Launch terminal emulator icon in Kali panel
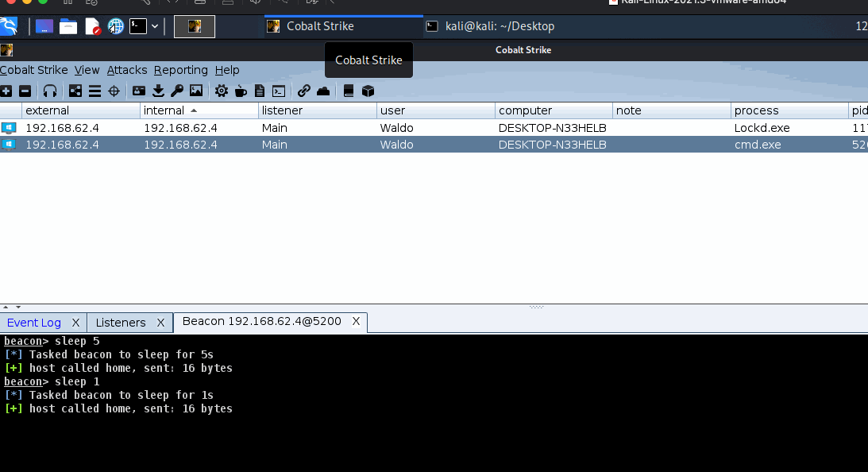868x472 pixels. [138, 26]
